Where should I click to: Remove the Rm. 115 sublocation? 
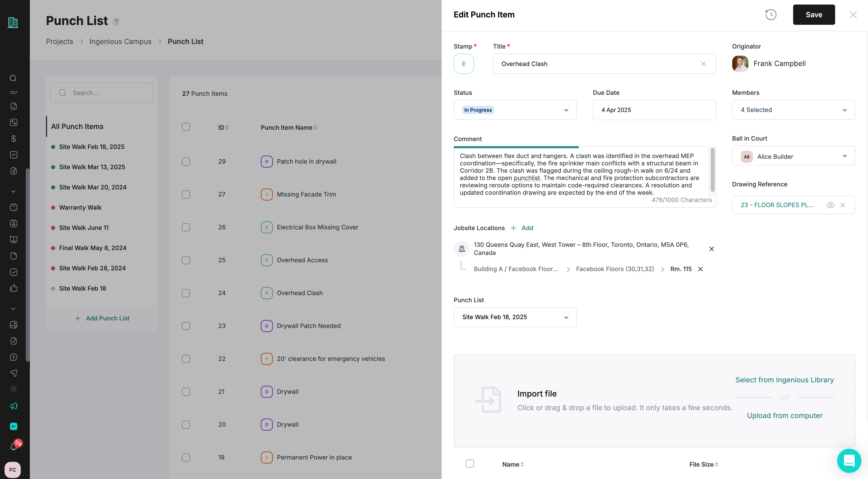click(x=700, y=269)
